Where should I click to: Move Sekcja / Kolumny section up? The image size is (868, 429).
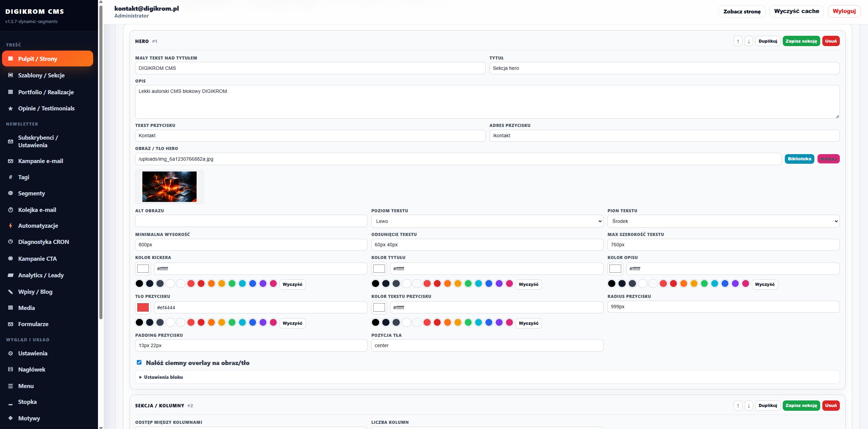tap(738, 406)
